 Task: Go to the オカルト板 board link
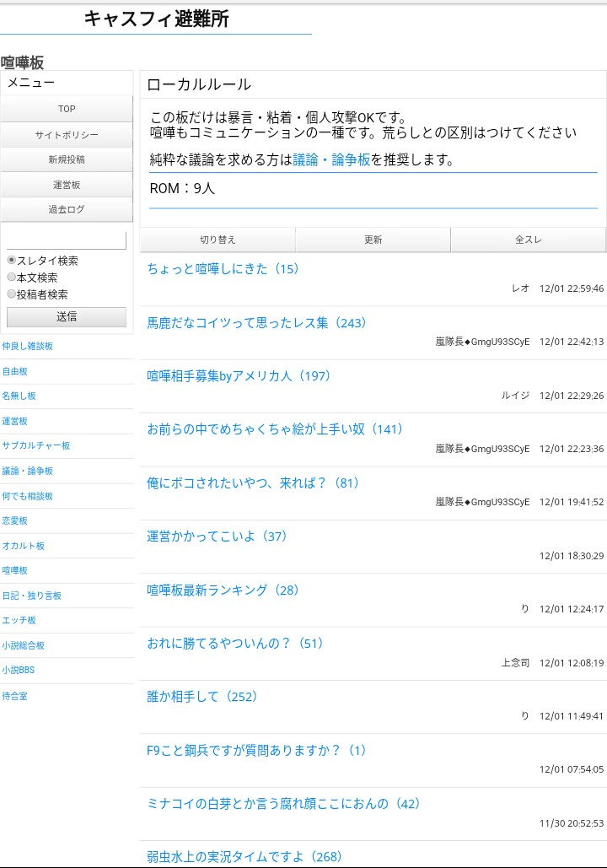24,546
